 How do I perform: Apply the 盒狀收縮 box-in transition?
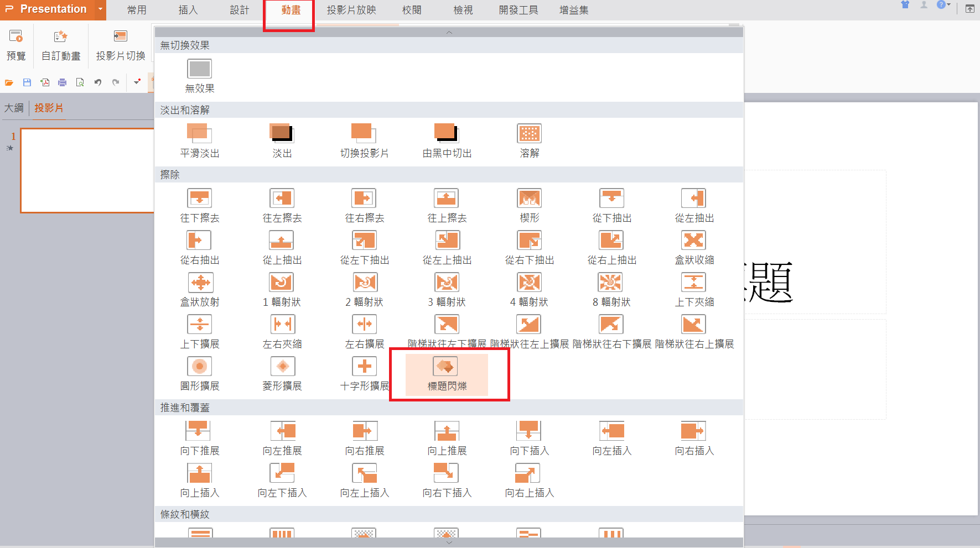pyautogui.click(x=694, y=248)
